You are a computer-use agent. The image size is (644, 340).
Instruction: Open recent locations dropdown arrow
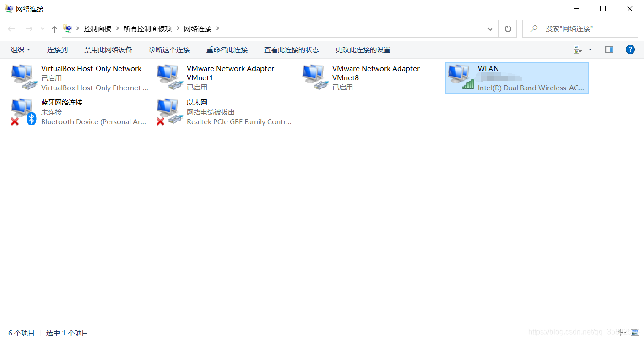click(43, 29)
